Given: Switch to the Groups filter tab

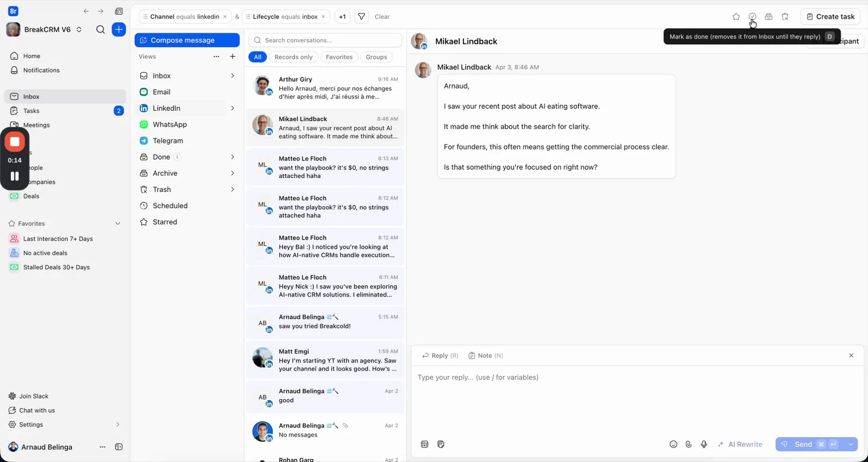Looking at the screenshot, I should (376, 57).
